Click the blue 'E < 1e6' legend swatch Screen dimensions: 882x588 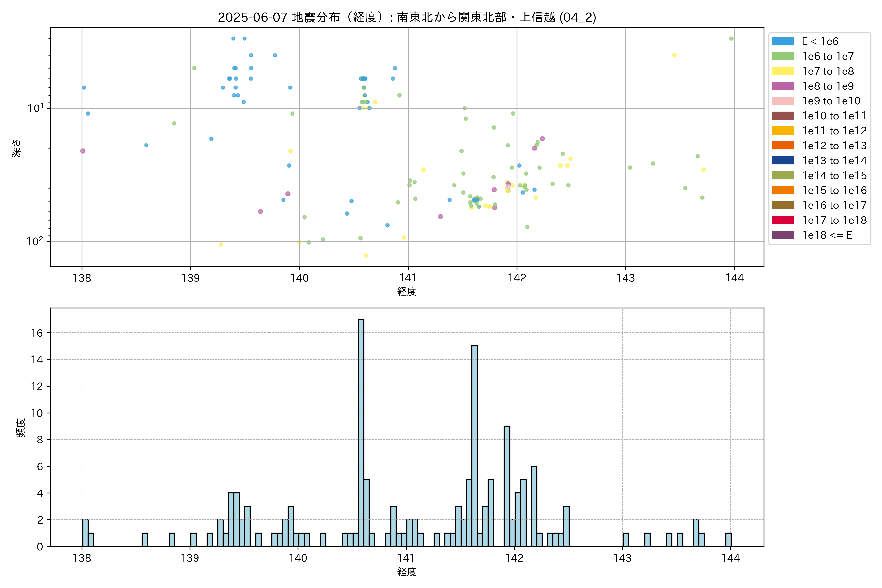point(783,41)
